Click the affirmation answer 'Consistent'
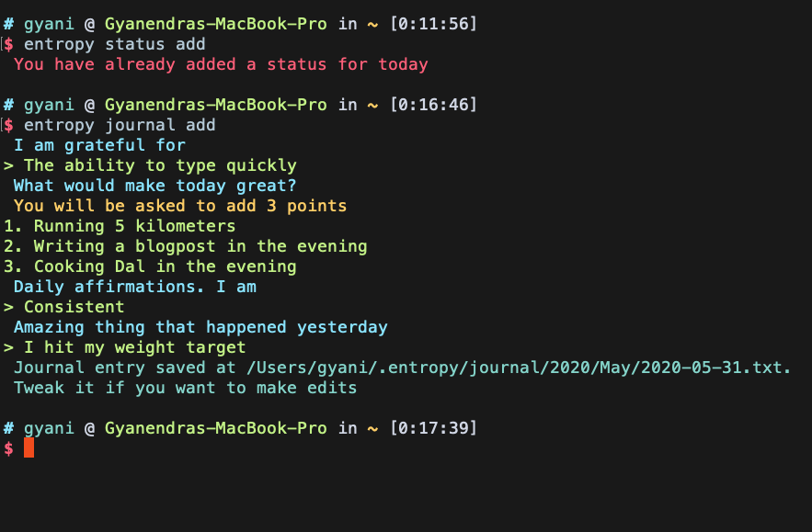812x532 pixels. point(74,307)
